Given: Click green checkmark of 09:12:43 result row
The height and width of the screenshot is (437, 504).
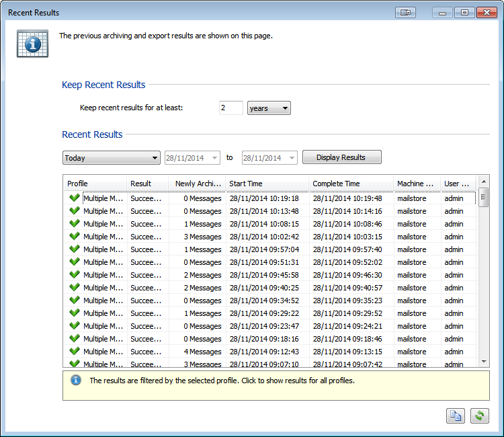Looking at the screenshot, I should click(74, 352).
